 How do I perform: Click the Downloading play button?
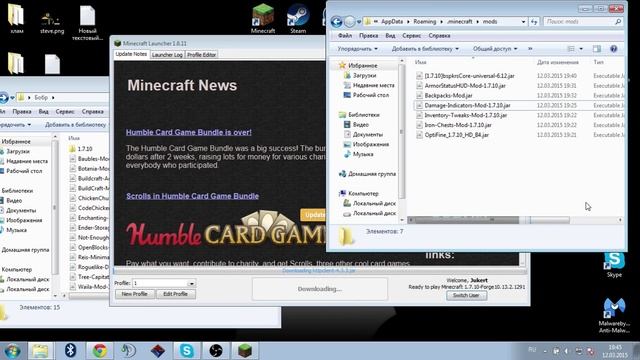(320, 289)
